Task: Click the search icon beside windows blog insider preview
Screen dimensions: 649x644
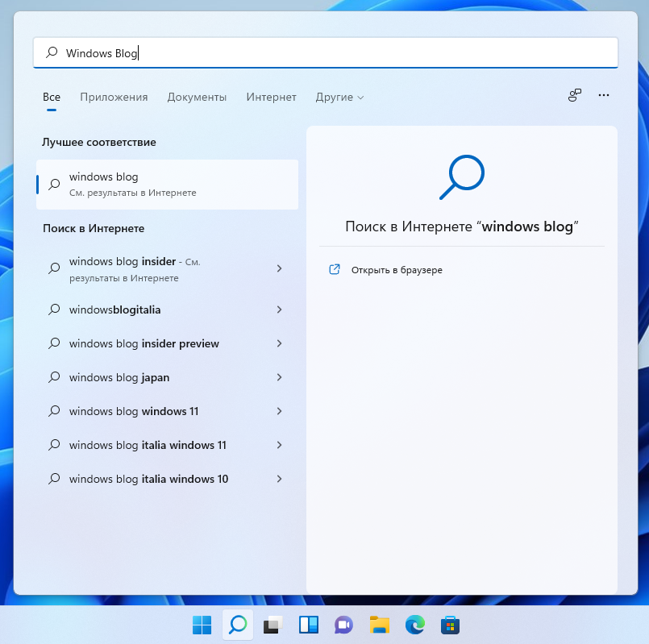Action: pos(54,343)
